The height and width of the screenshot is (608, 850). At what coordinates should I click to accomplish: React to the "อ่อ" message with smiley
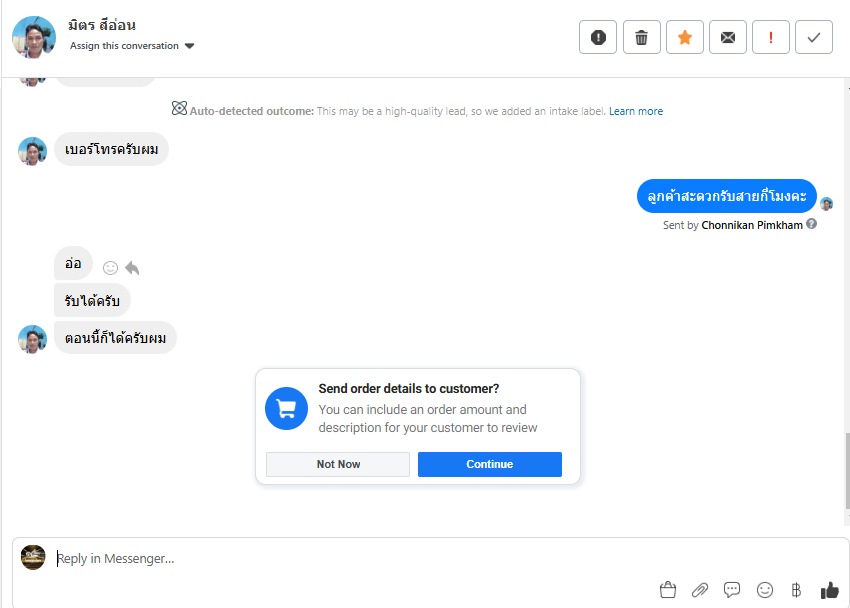point(111,268)
